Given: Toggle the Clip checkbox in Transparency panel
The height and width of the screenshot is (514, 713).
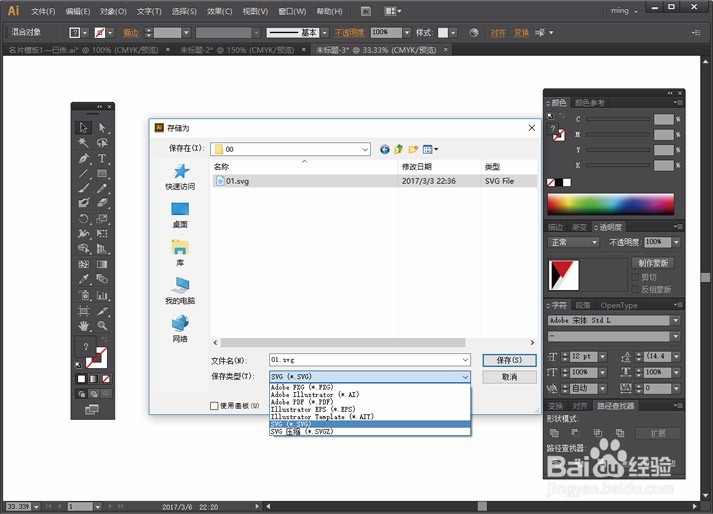Looking at the screenshot, I should [x=636, y=277].
